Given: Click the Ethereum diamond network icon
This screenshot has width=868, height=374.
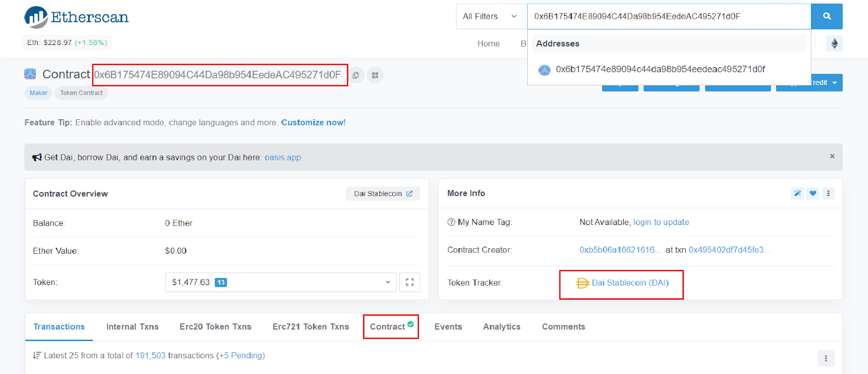Looking at the screenshot, I should (x=834, y=43).
